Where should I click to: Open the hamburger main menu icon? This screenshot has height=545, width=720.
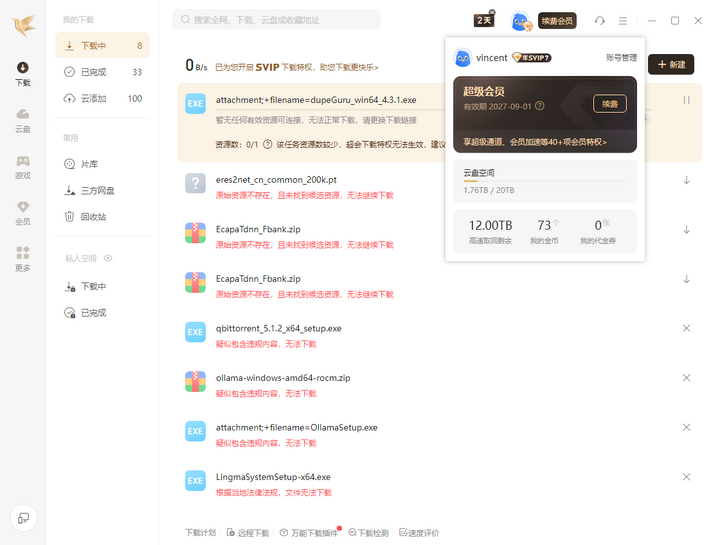623,21
